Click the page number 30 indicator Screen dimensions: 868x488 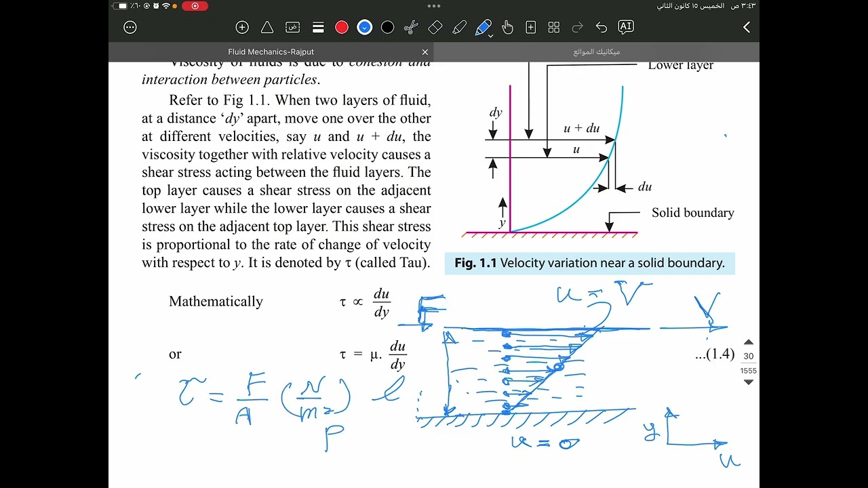click(x=749, y=356)
